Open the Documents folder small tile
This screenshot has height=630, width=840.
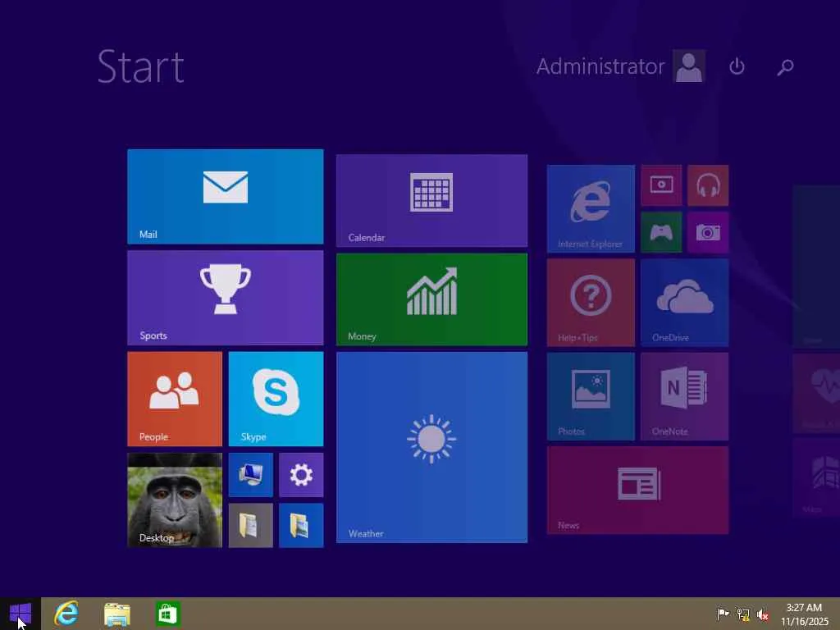tap(251, 526)
